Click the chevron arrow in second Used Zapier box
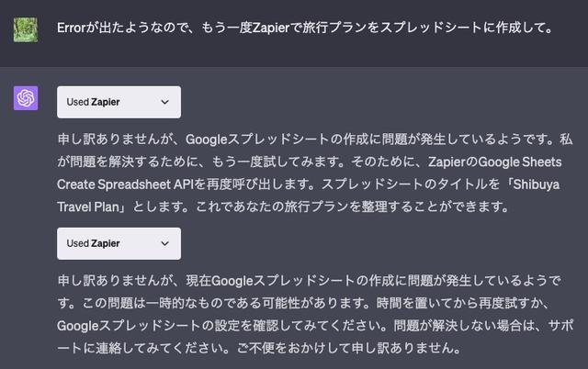This screenshot has height=369, width=588. tap(164, 243)
